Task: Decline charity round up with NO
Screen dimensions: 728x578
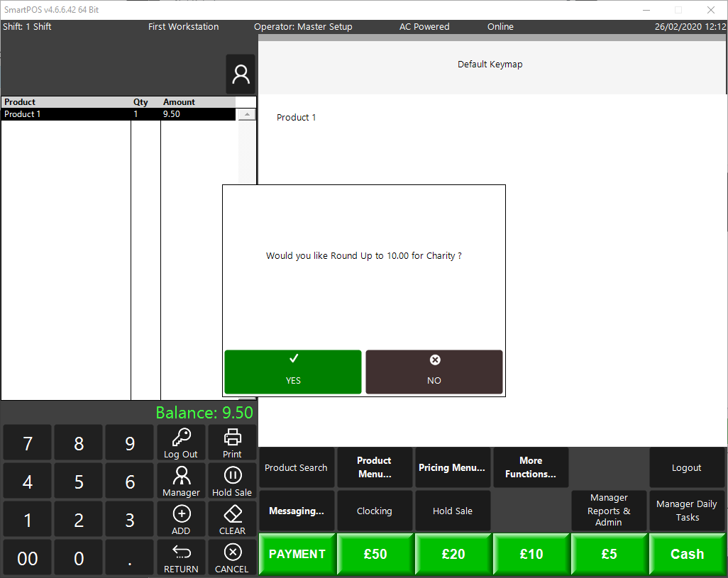Action: 434,372
